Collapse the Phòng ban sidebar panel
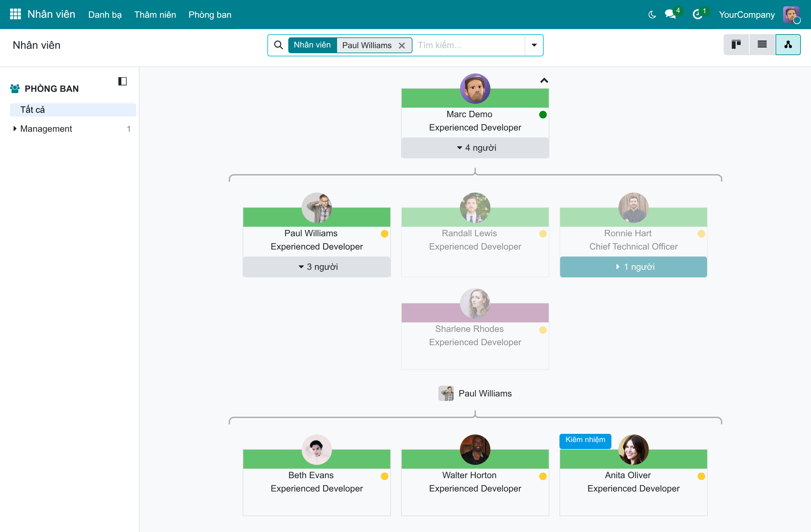The image size is (811, 532). (x=122, y=81)
